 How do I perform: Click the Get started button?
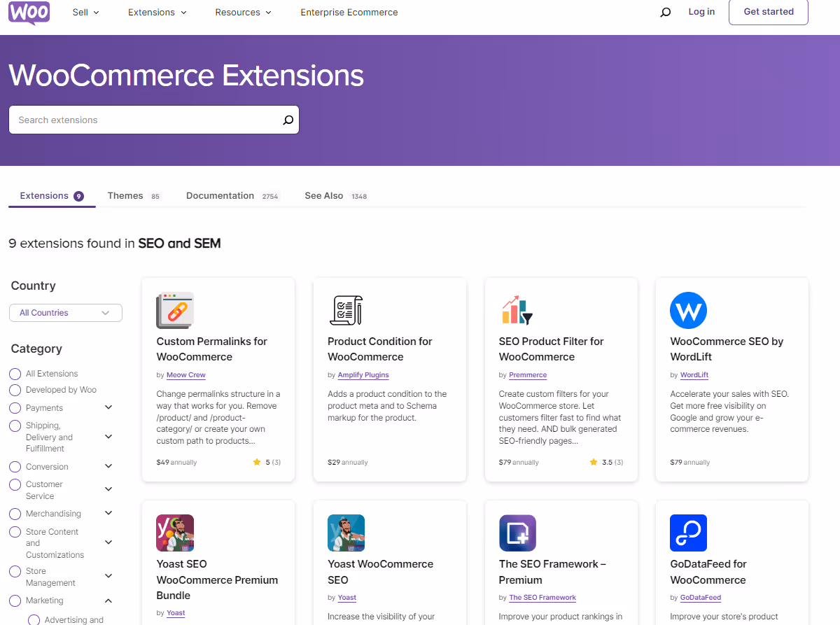768,12
